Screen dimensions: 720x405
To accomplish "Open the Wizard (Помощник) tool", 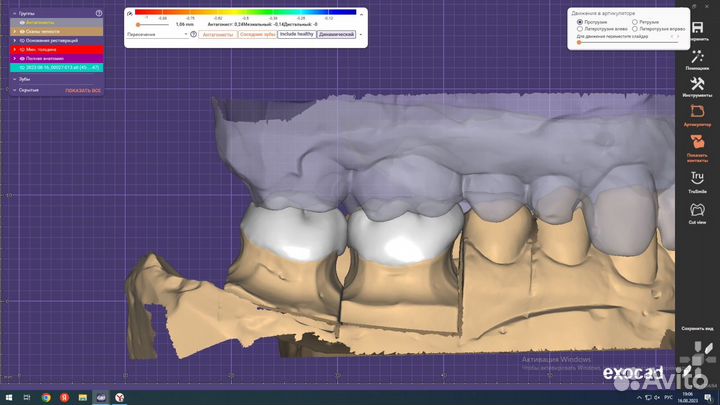I will [x=696, y=58].
